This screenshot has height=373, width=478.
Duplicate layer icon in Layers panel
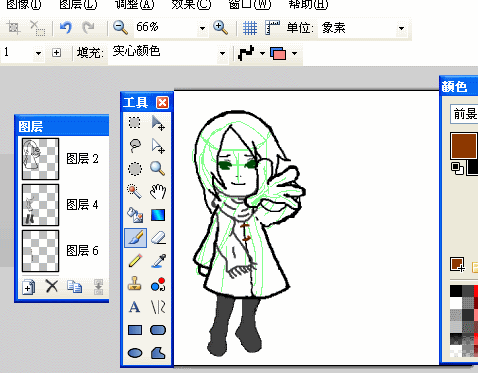coord(74,287)
